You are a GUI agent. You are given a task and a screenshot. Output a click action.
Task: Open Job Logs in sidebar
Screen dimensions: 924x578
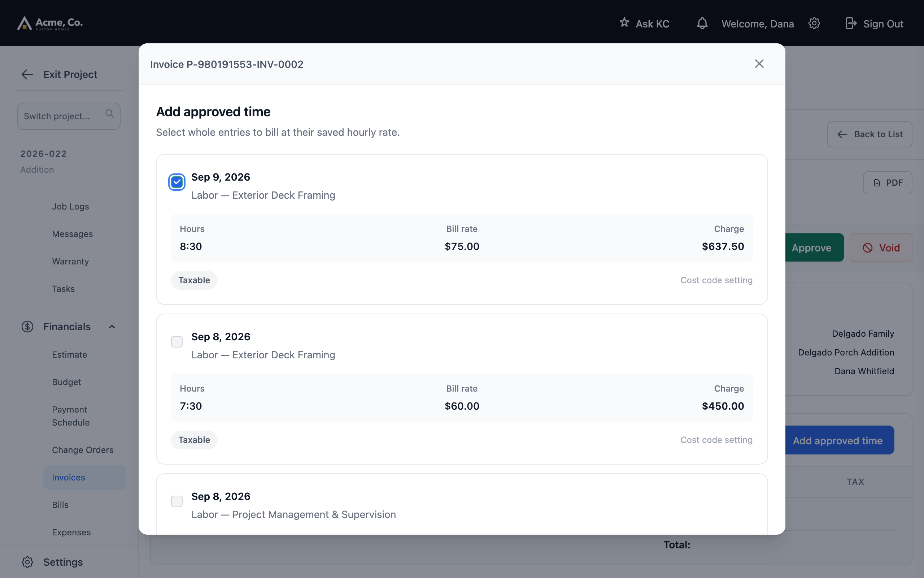click(71, 206)
